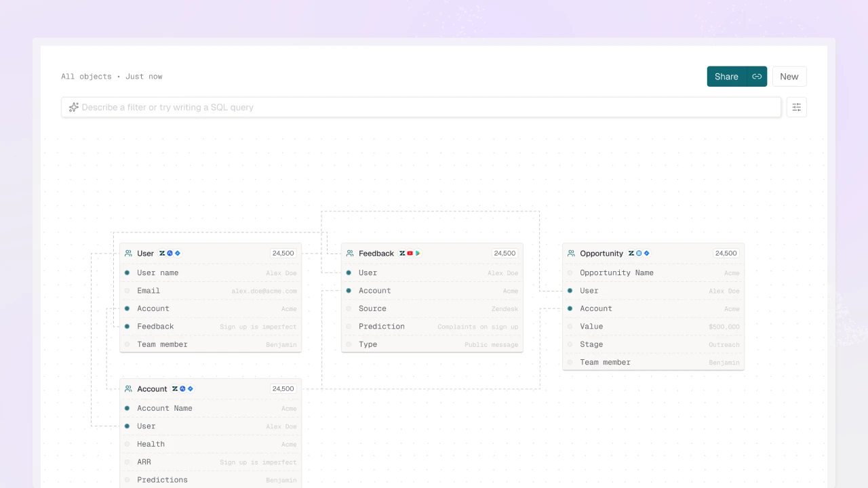Select the User card title
The width and height of the screenshot is (868, 488).
pos(146,253)
